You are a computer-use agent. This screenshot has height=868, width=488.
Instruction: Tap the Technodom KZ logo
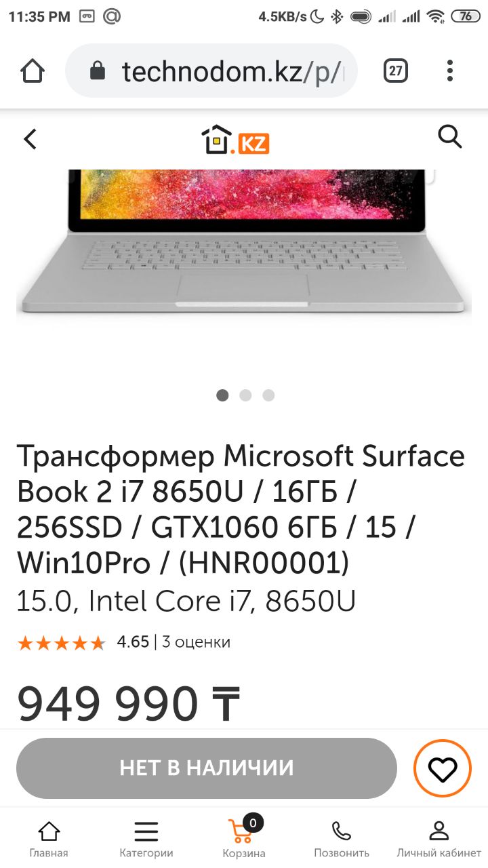coord(236,139)
